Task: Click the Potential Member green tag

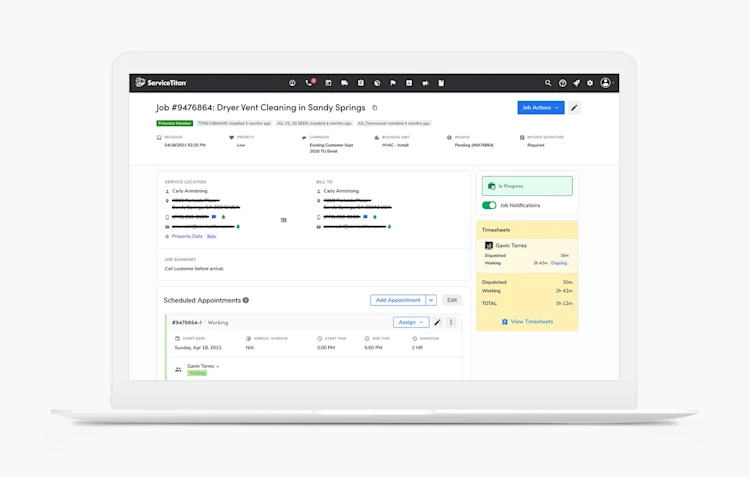Action: 175,123
